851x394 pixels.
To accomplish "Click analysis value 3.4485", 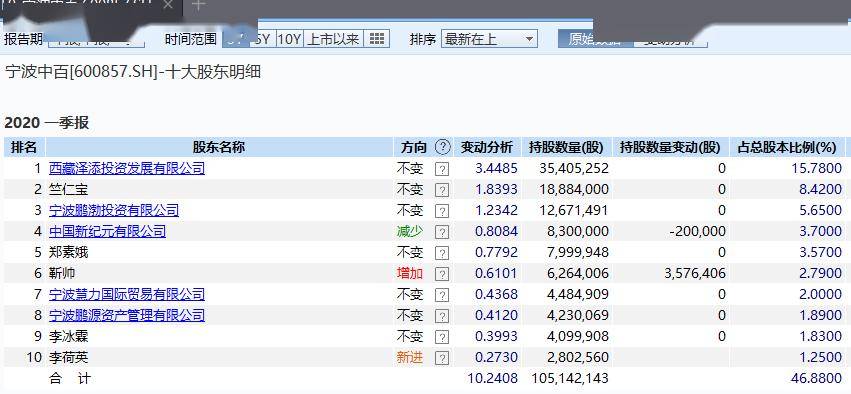I will click(x=497, y=168).
